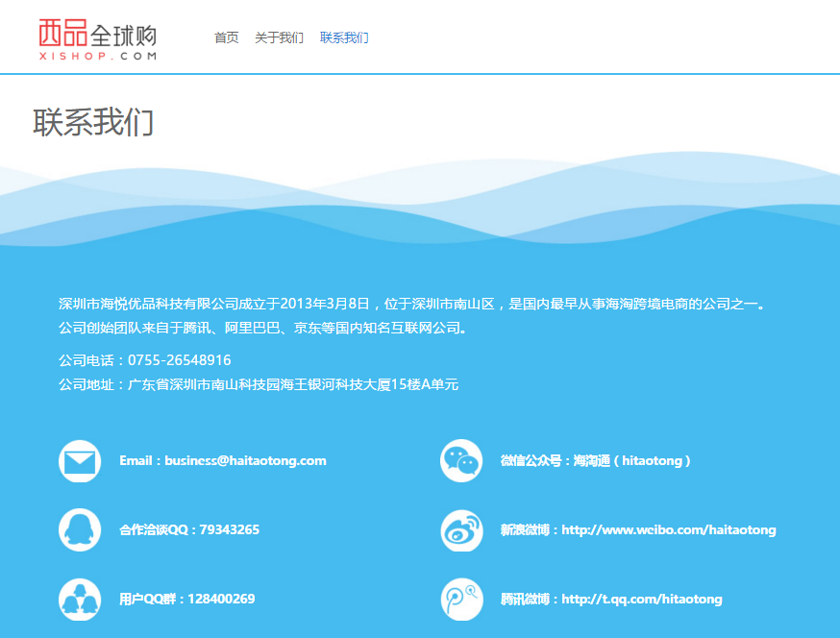
Task: Select the 联系我们 navigation tab
Action: coord(344,37)
